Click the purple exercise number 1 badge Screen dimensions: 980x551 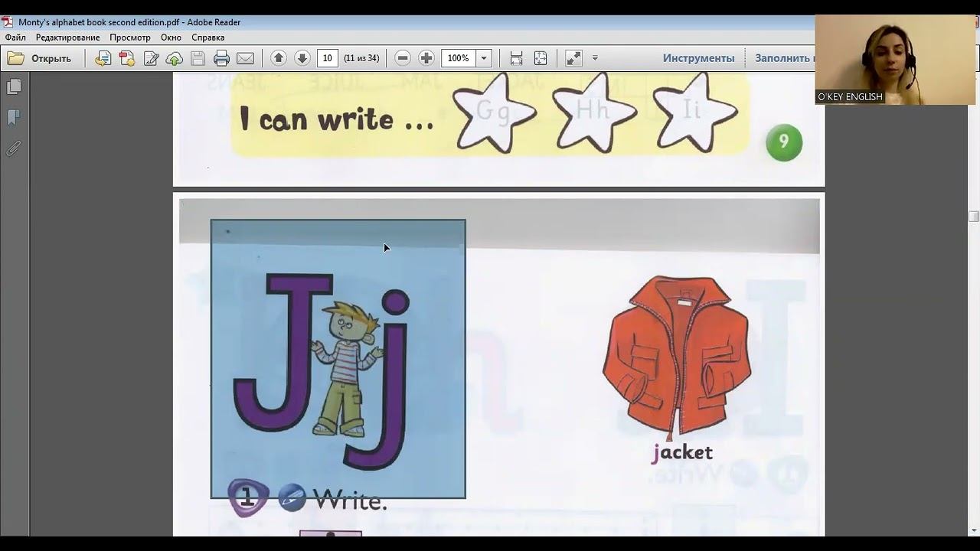pos(248,498)
